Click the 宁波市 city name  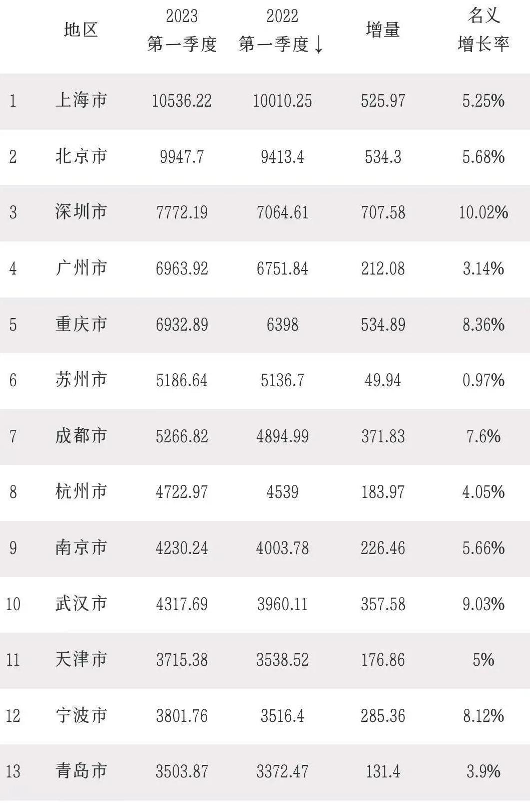[x=81, y=715]
